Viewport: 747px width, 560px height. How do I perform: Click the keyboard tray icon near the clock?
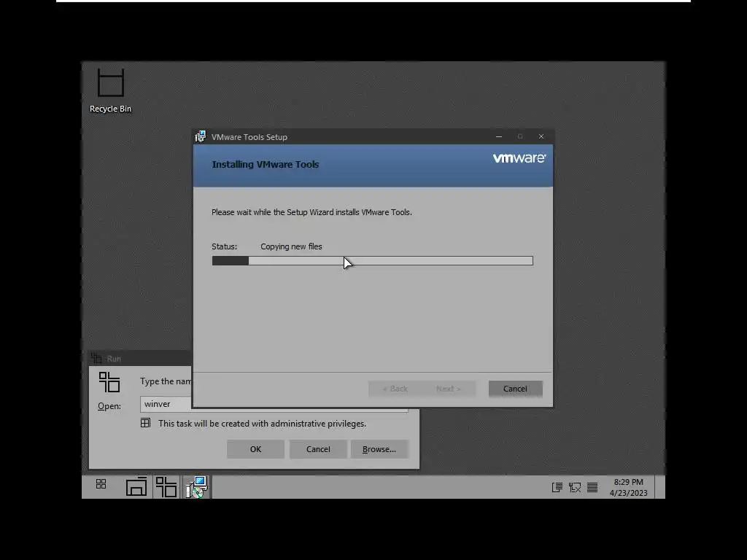click(x=592, y=487)
